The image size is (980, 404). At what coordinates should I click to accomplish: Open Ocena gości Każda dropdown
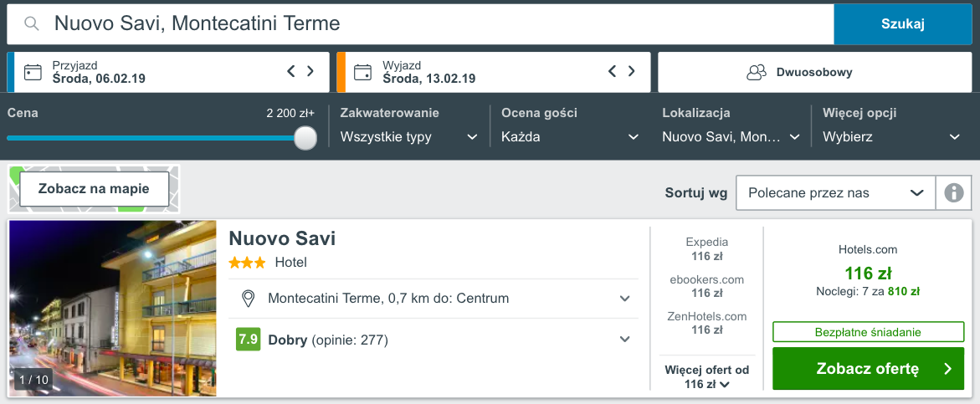(x=570, y=136)
